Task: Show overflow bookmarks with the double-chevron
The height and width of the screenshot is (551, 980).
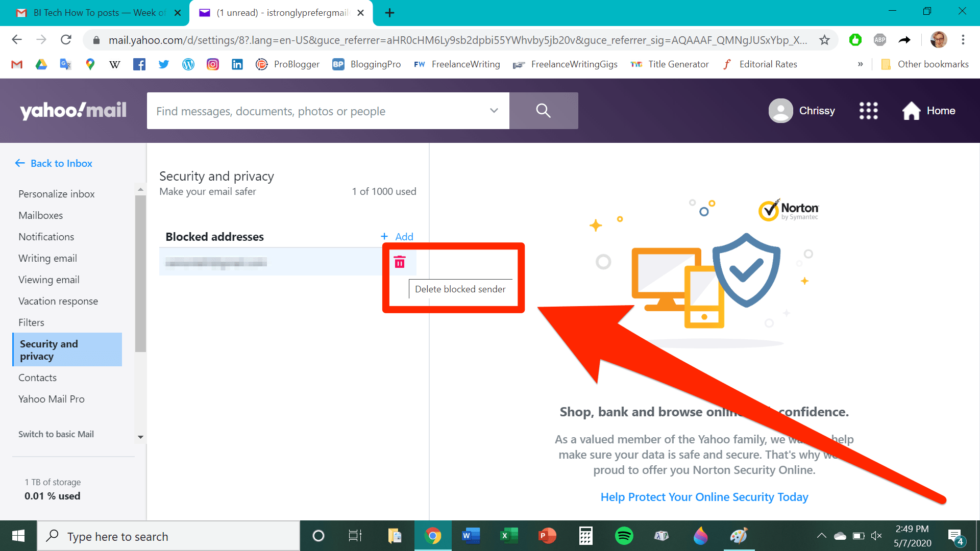Action: 861,64
